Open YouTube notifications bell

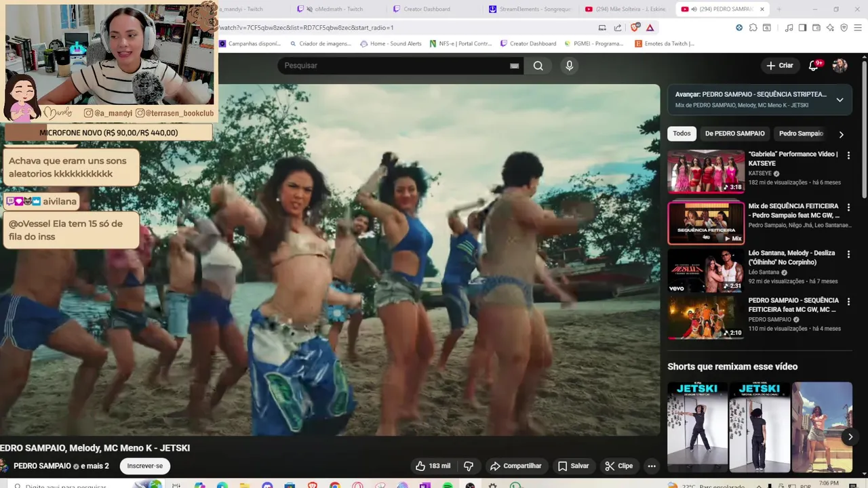click(814, 66)
